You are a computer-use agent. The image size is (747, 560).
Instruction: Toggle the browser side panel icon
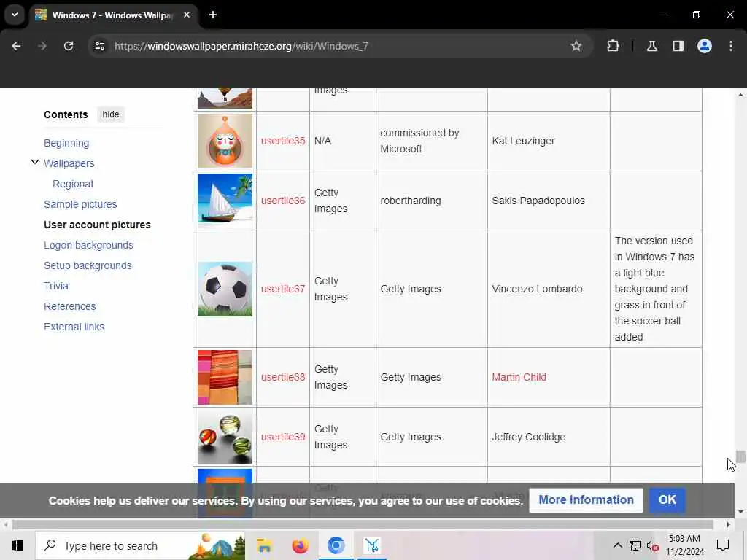tap(678, 46)
